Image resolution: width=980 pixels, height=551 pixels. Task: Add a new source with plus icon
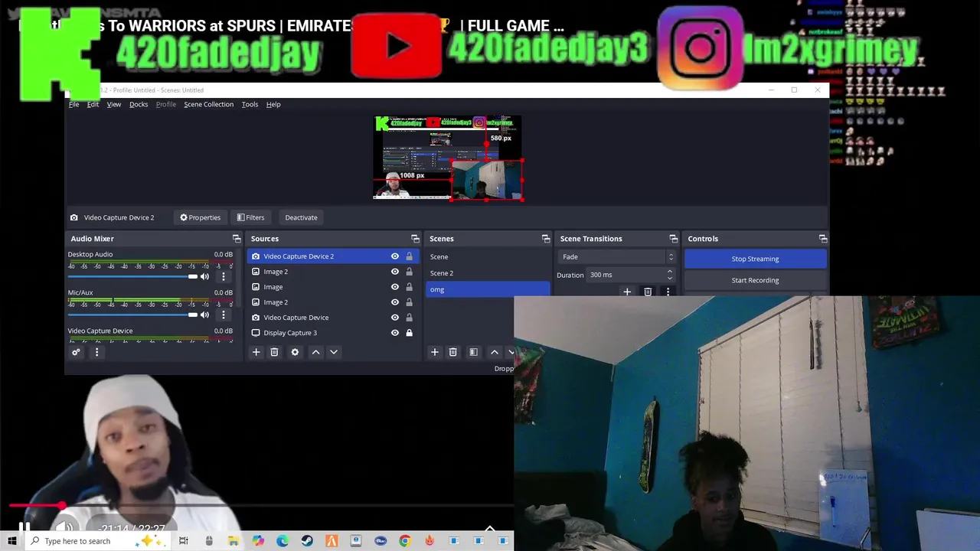pyautogui.click(x=256, y=352)
